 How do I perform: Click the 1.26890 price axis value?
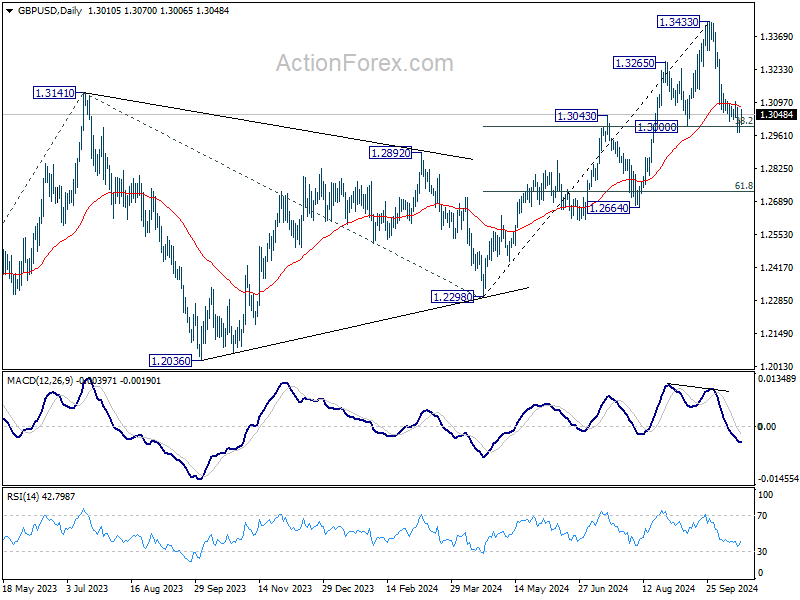coord(777,202)
